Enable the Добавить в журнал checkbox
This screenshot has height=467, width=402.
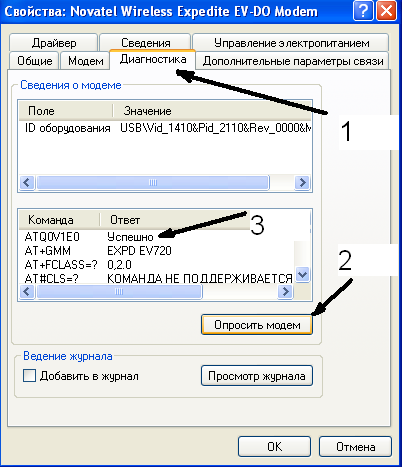coord(29,376)
